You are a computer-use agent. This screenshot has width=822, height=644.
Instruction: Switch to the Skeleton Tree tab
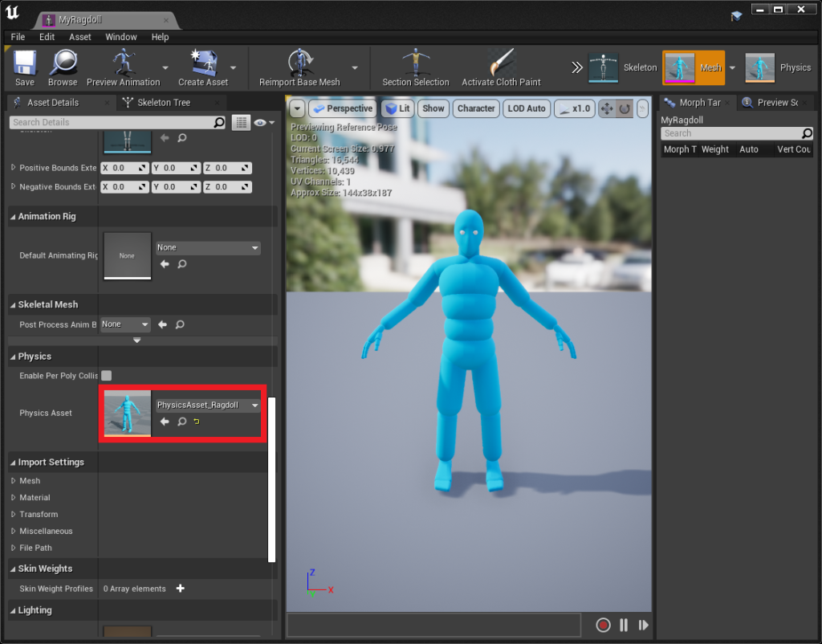(x=165, y=103)
